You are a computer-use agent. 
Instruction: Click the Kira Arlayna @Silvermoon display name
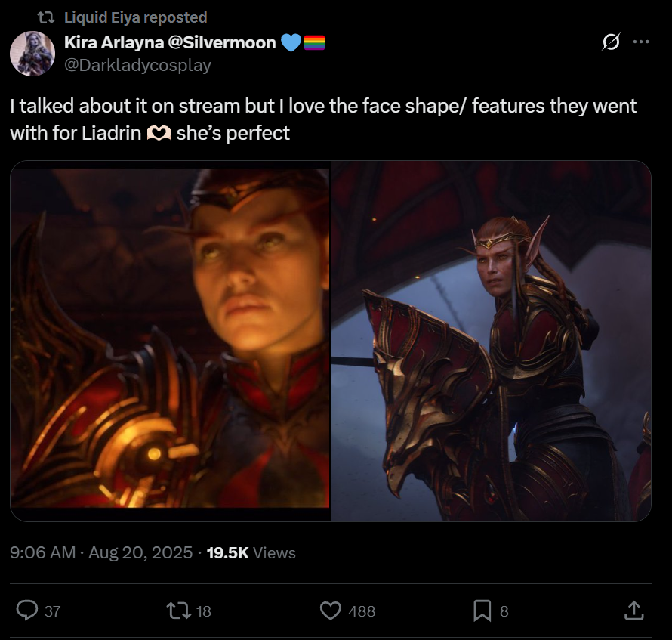[170, 42]
